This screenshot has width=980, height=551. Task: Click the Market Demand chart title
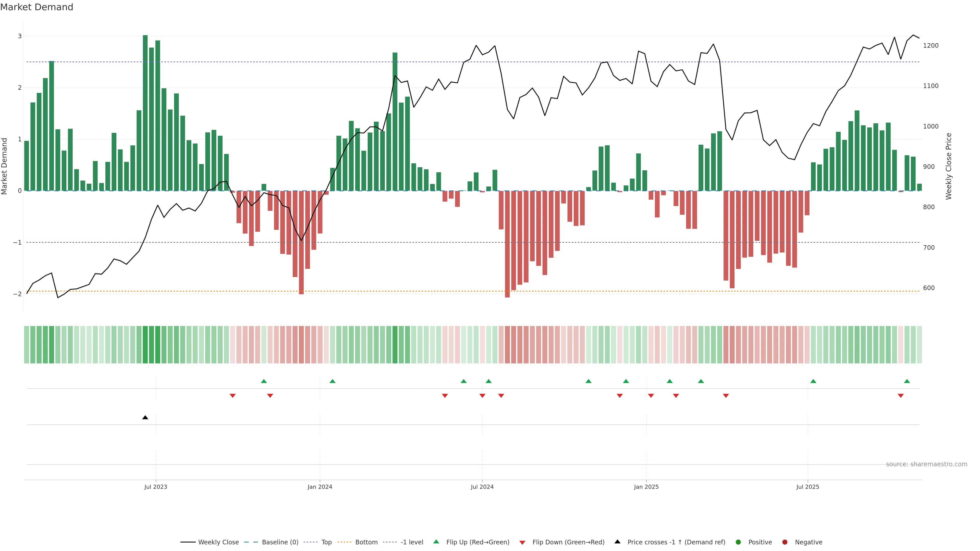pos(36,7)
